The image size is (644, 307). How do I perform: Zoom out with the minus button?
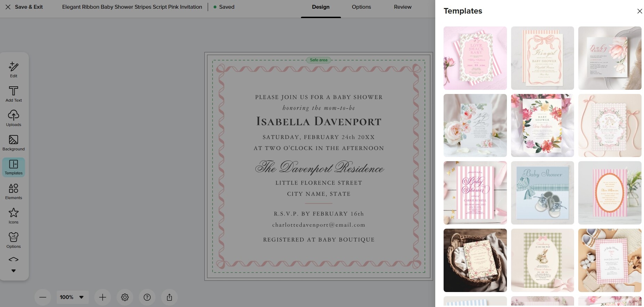(x=43, y=297)
